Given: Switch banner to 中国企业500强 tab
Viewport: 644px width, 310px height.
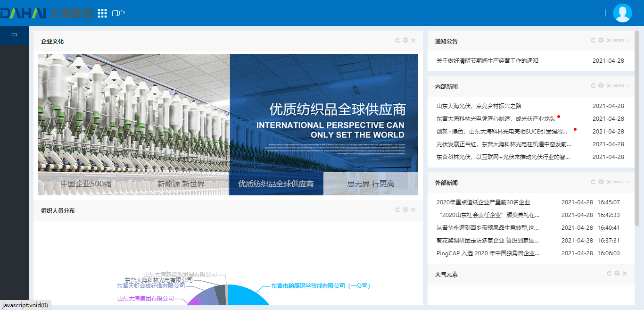Looking at the screenshot, I should (86, 184).
